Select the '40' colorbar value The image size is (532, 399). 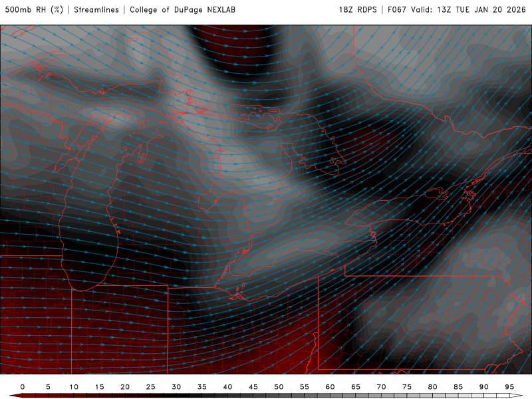(227, 387)
